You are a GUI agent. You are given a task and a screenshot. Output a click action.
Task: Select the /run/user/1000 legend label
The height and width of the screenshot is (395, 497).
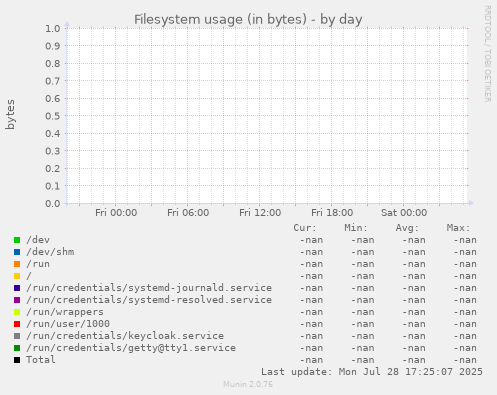(68, 324)
